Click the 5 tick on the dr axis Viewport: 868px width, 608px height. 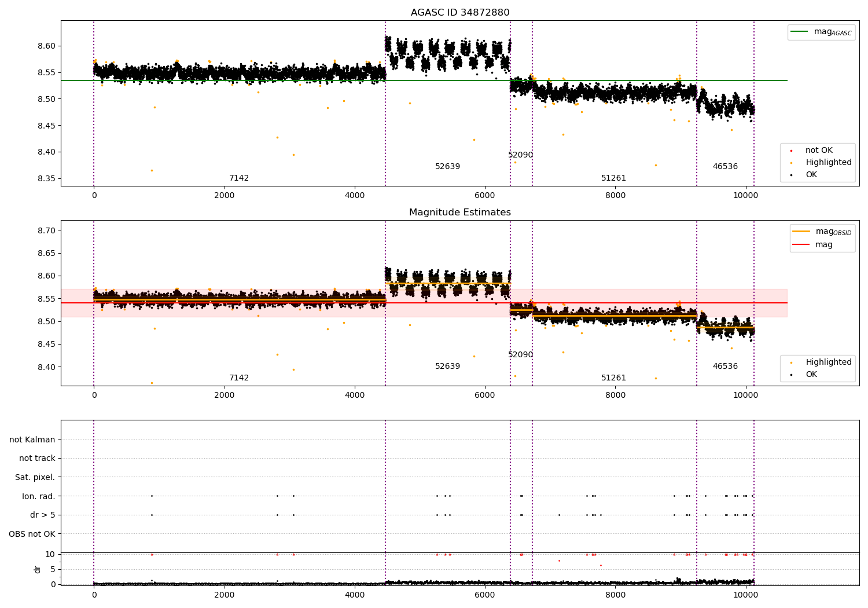pos(53,569)
